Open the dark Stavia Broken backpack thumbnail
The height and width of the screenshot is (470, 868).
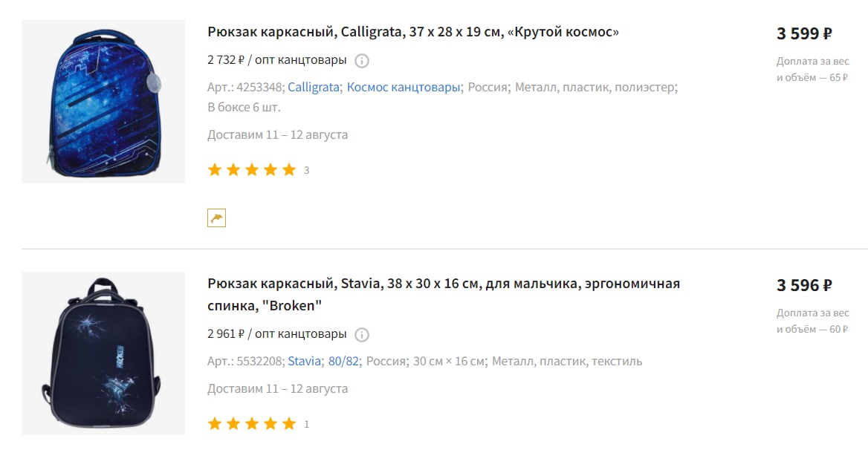coord(103,353)
